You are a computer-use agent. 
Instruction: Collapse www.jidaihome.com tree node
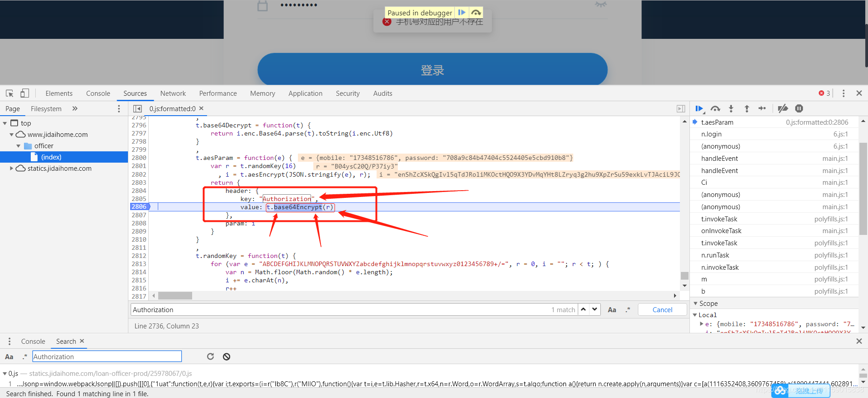pos(12,135)
